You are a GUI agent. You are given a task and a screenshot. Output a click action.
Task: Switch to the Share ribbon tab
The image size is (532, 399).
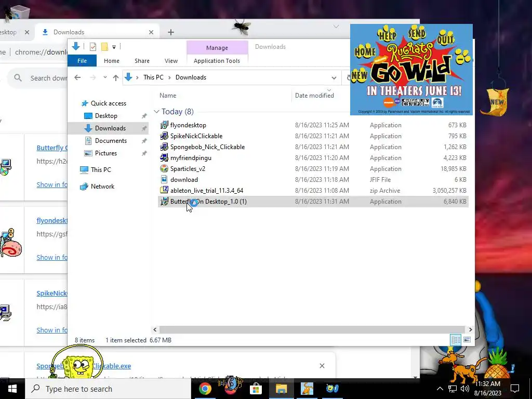click(142, 61)
